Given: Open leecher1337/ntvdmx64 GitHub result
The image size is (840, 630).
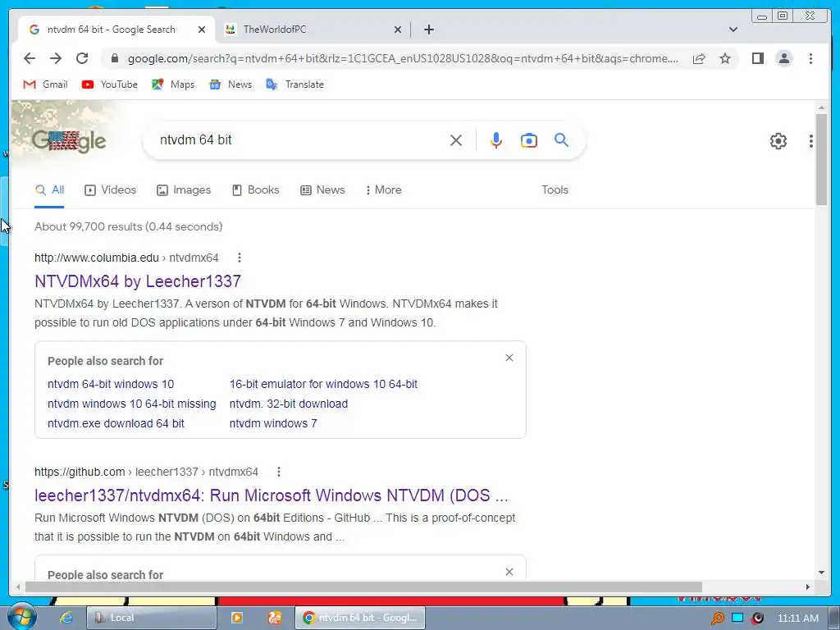Looking at the screenshot, I should [271, 495].
